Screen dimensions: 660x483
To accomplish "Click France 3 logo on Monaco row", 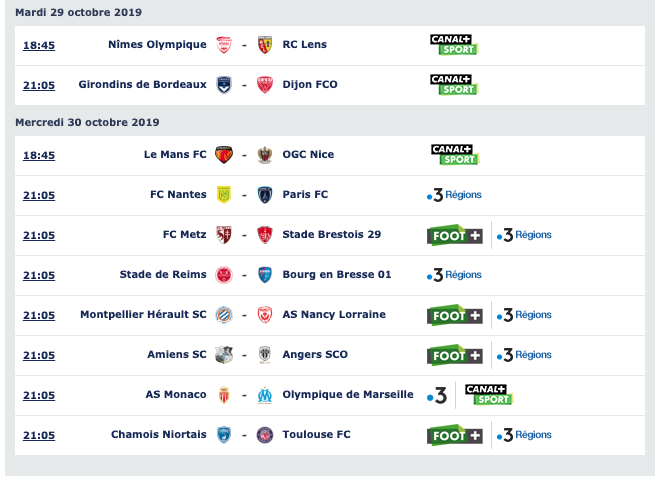I will click(437, 395).
